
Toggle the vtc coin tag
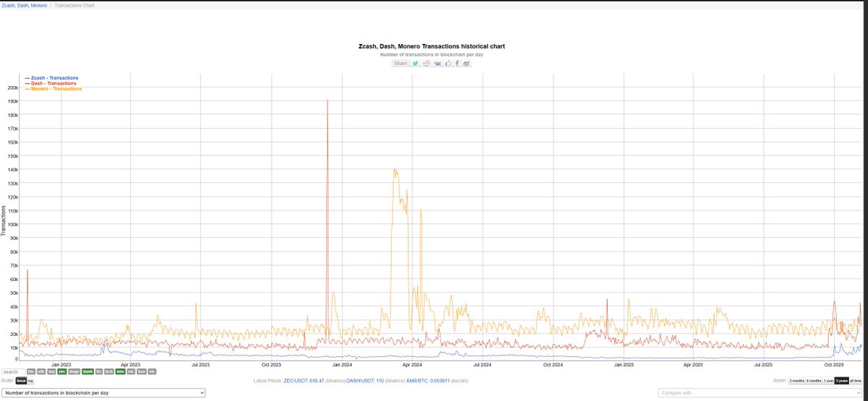click(152, 371)
